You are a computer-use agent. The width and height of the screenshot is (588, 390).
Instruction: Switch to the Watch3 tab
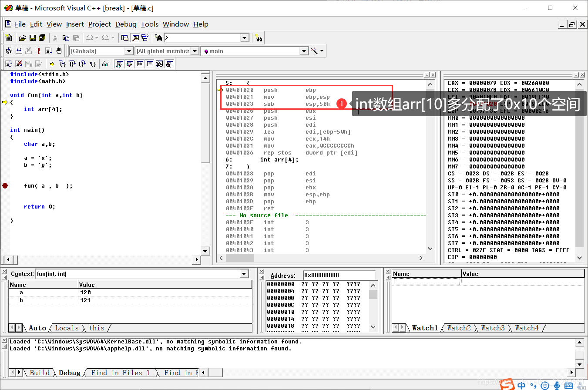[x=493, y=328]
